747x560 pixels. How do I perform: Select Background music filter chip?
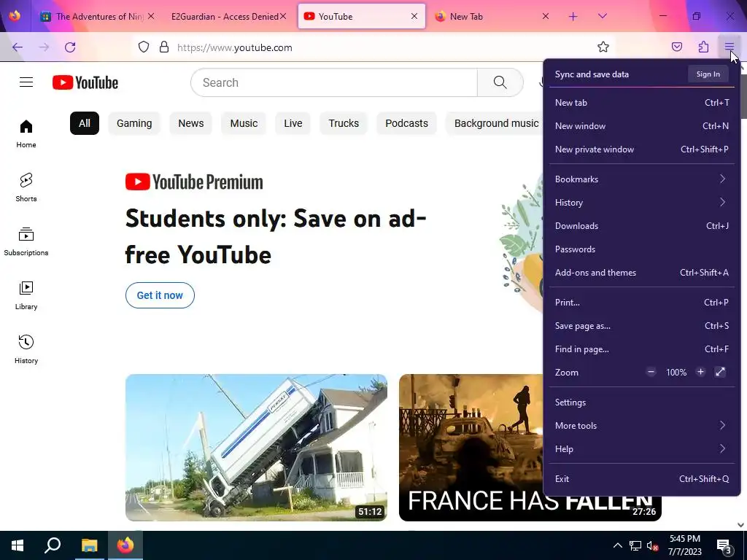click(x=495, y=123)
